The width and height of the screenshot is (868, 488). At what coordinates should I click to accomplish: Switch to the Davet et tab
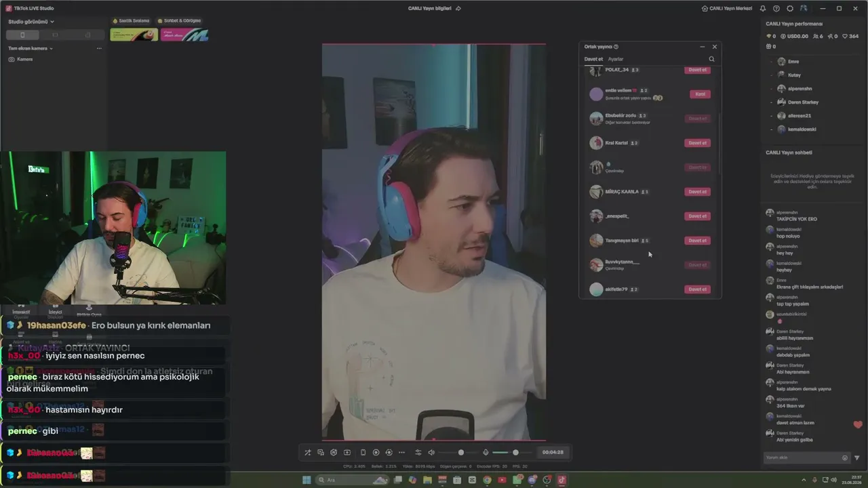point(593,59)
